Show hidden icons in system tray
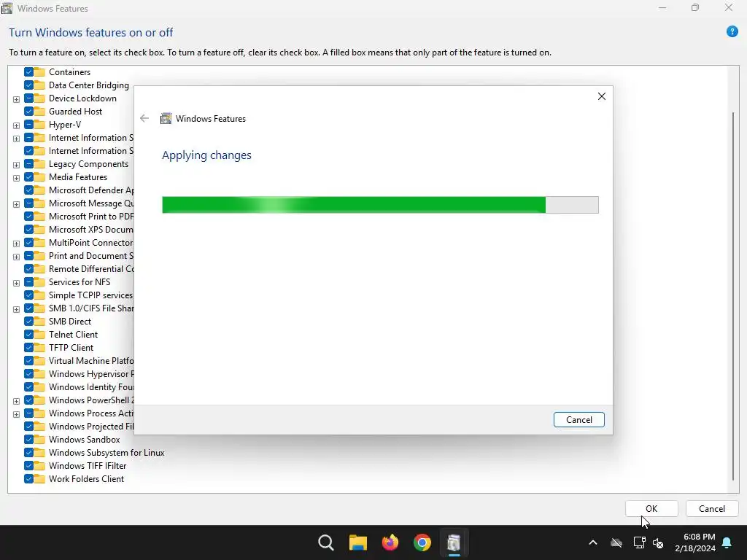This screenshot has width=747, height=560. click(x=593, y=542)
